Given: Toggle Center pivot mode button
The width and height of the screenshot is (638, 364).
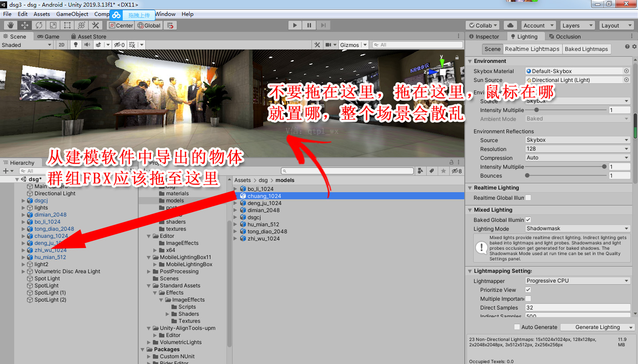Looking at the screenshot, I should point(121,25).
